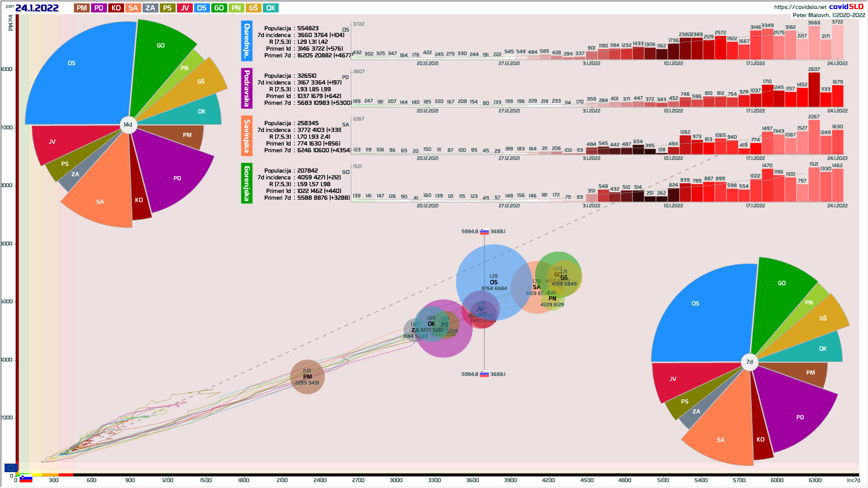Click the covidSLO logo text

846,6
